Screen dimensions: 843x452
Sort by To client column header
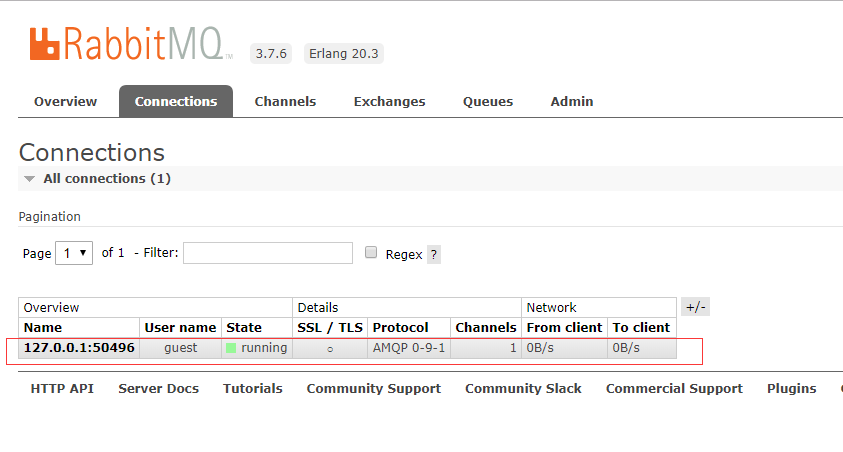coord(641,327)
